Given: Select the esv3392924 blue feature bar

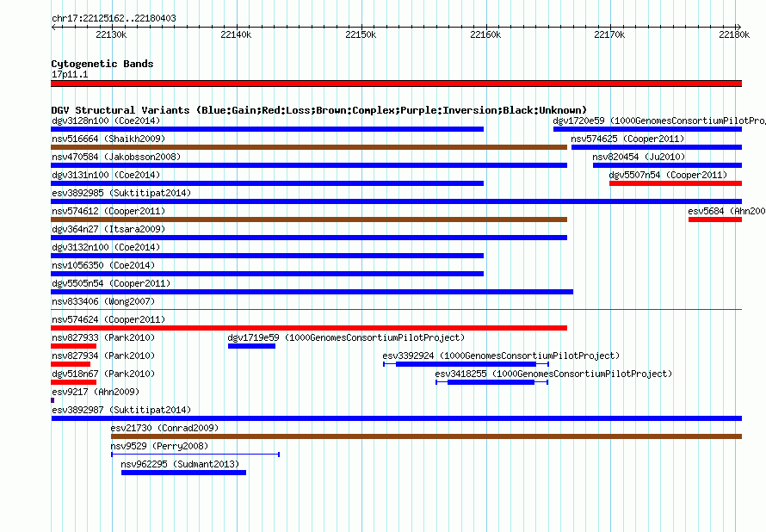Looking at the screenshot, I should pos(466,364).
